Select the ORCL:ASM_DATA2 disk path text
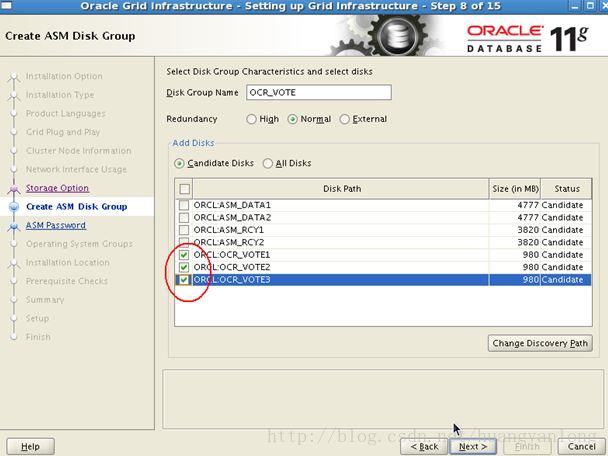 click(x=232, y=218)
